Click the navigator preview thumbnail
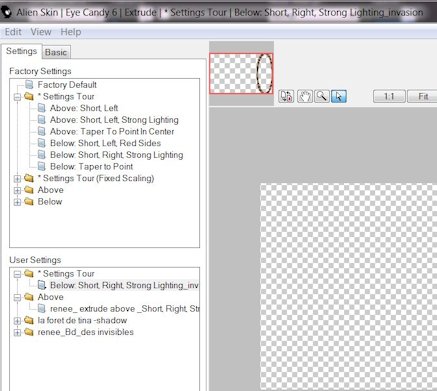 point(241,73)
